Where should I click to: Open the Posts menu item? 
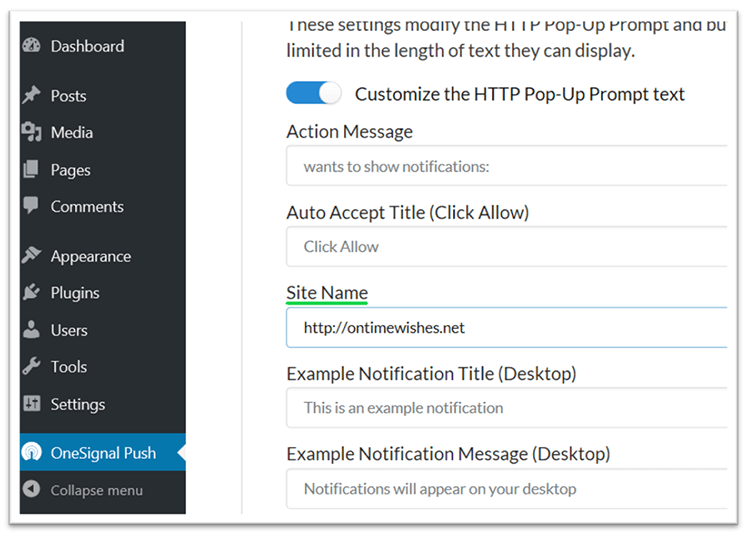(69, 96)
